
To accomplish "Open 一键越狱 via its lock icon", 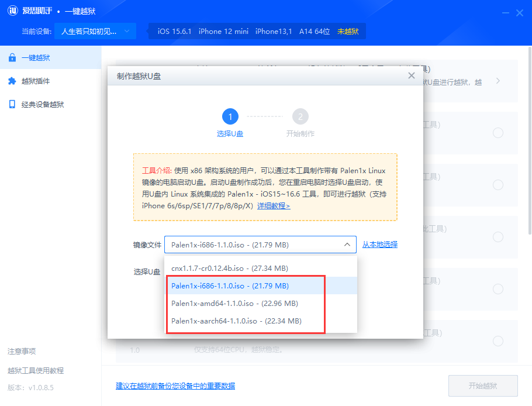I will 12,58.
